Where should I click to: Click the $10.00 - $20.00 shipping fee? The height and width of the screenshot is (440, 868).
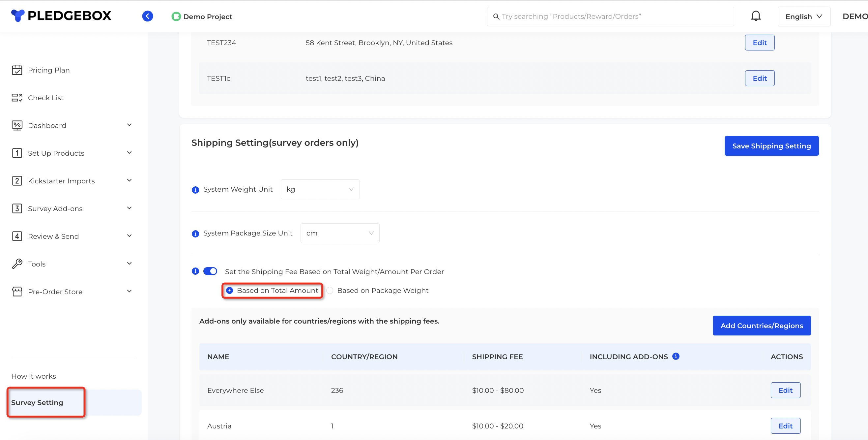(x=497, y=426)
